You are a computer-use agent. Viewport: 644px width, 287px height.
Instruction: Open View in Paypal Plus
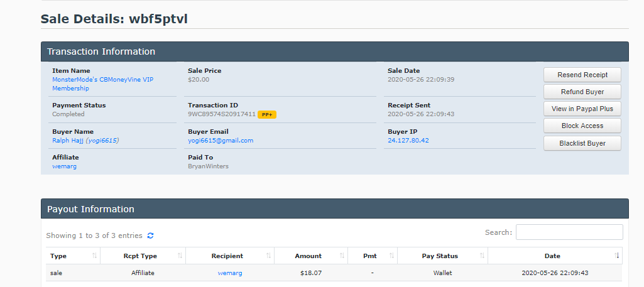[582, 109]
